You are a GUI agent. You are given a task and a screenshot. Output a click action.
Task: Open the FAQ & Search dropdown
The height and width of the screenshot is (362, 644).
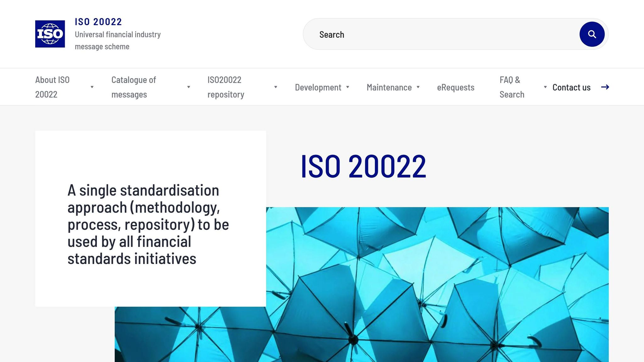tap(545, 87)
